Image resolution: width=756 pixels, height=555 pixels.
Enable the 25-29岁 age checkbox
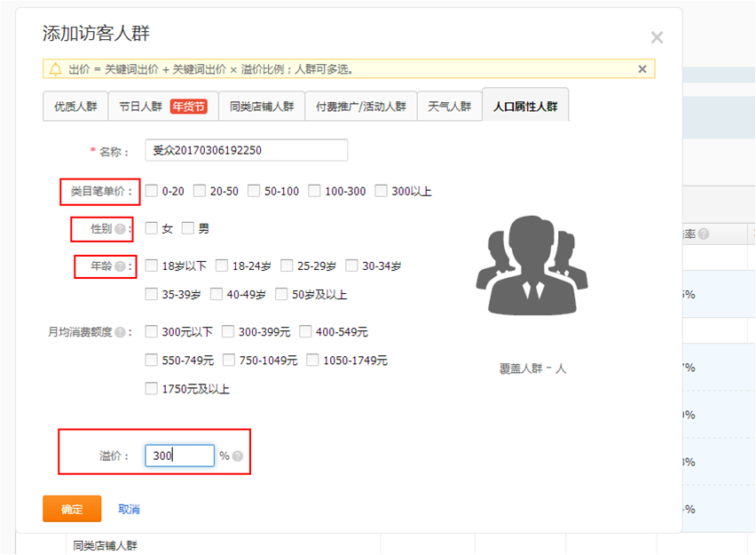pyautogui.click(x=287, y=266)
